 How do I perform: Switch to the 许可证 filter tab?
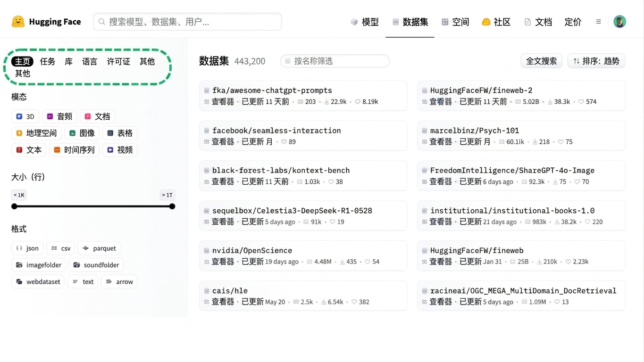[x=118, y=61]
